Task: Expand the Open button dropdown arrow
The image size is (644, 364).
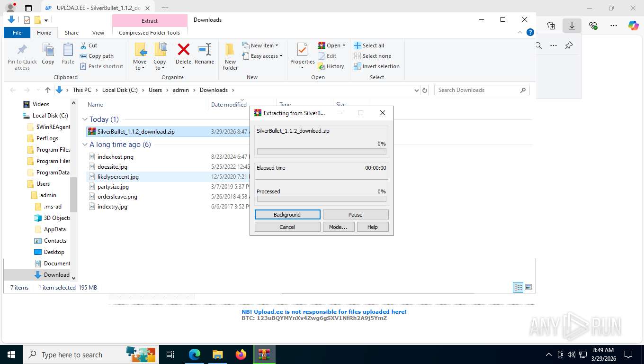Action: tap(344, 45)
